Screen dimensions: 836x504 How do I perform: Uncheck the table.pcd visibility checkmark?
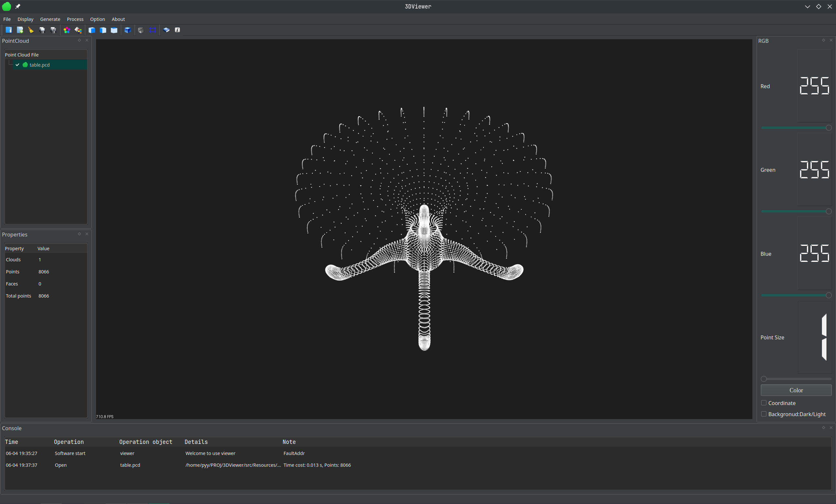pyautogui.click(x=17, y=65)
